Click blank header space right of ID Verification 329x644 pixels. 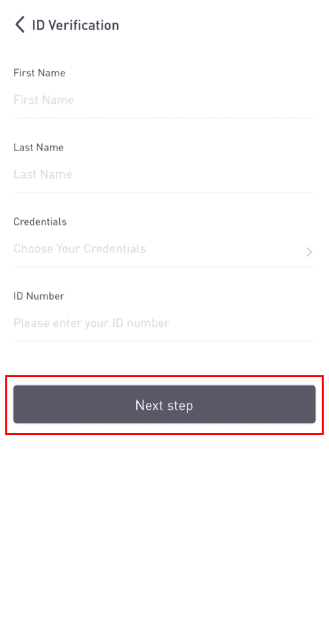click(x=222, y=25)
